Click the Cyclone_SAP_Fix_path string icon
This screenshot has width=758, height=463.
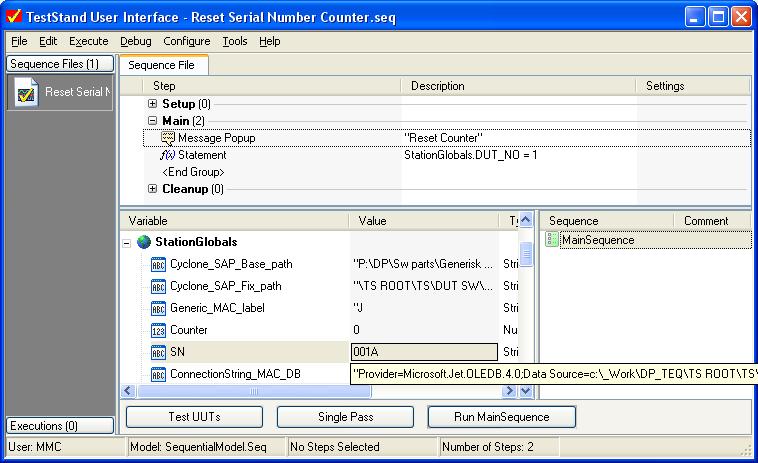point(158,286)
